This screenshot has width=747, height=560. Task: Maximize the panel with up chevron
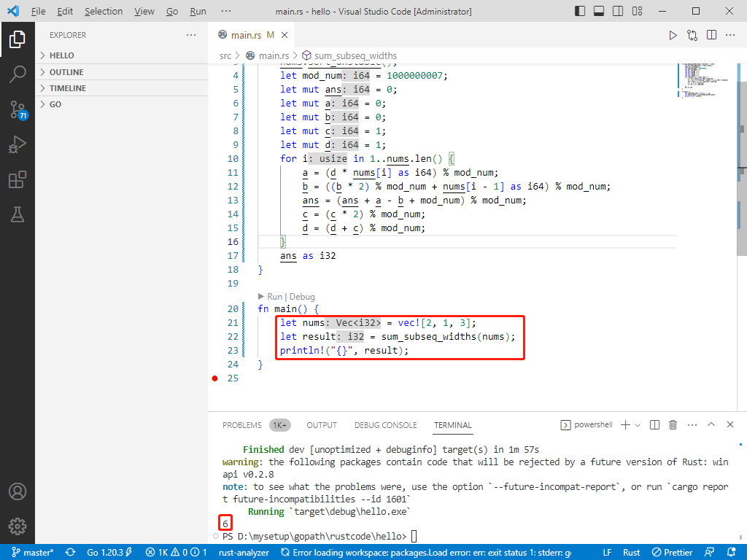pyautogui.click(x=711, y=424)
